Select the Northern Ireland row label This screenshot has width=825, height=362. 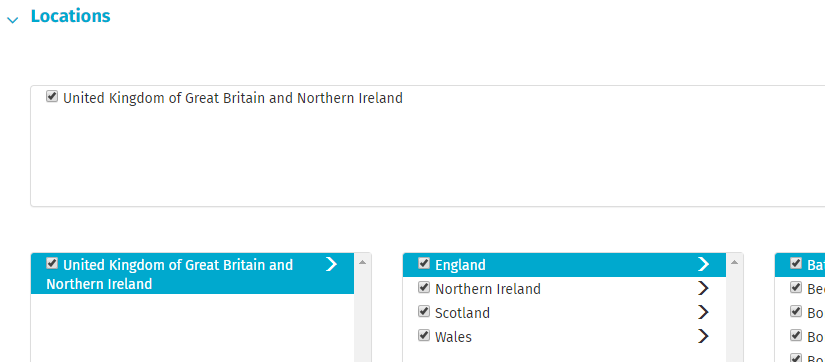[488, 289]
